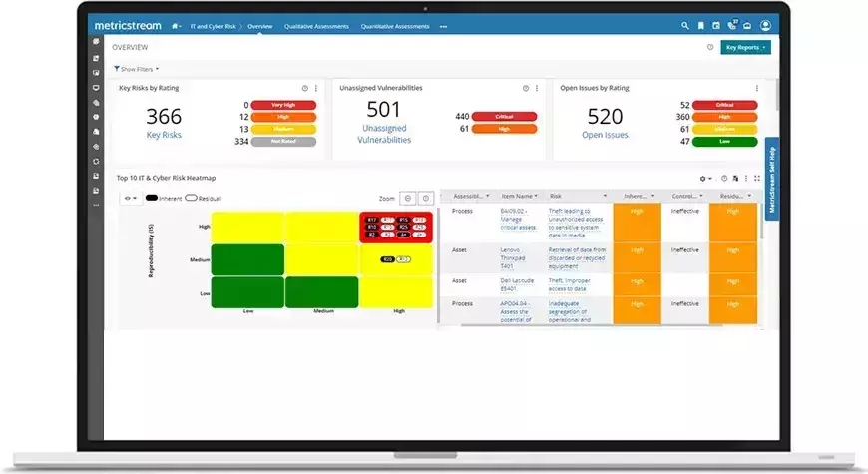Screen dimensions: 868x474
Task: Click the red High-High heatmap cell
Action: pos(396,227)
